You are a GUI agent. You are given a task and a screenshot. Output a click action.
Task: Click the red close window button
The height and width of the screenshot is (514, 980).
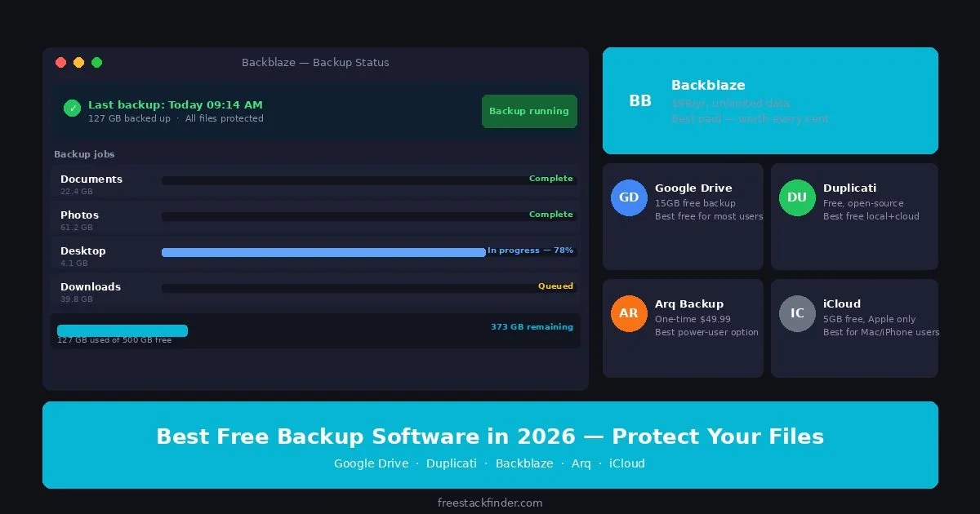click(60, 62)
